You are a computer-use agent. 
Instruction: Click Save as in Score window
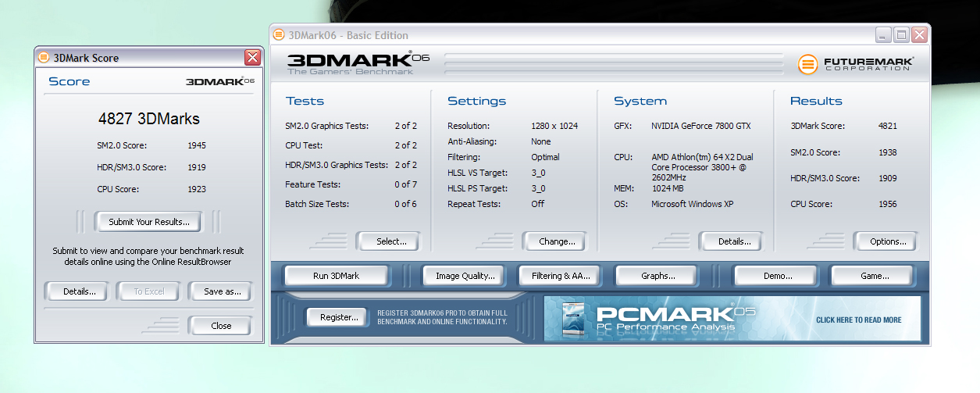tap(222, 291)
